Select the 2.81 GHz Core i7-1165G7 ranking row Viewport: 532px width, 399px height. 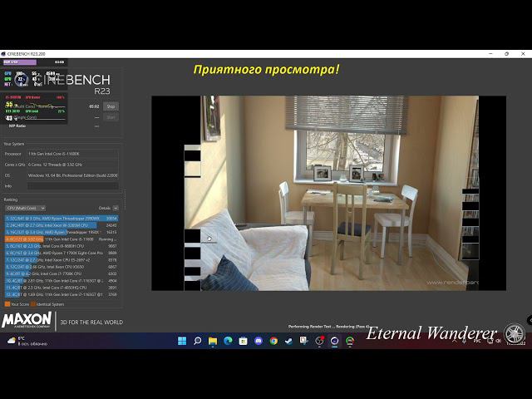click(62, 281)
